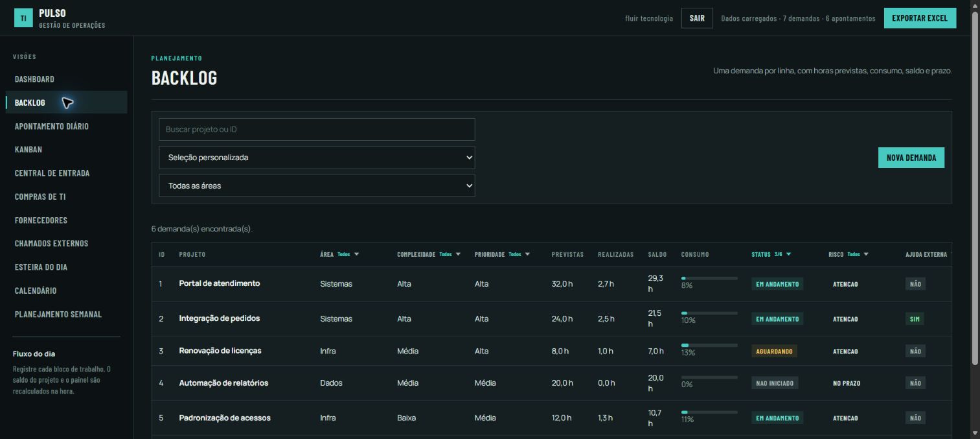The height and width of the screenshot is (439, 980).
Task: Click the Portal de atendimento project name
Action: (219, 283)
